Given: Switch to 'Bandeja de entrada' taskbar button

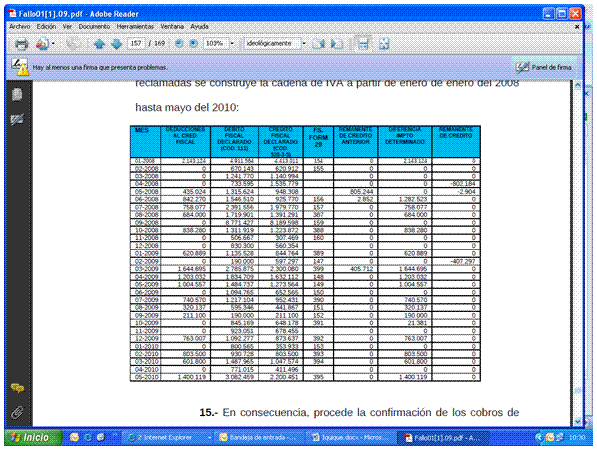Looking at the screenshot, I should tap(260, 438).
